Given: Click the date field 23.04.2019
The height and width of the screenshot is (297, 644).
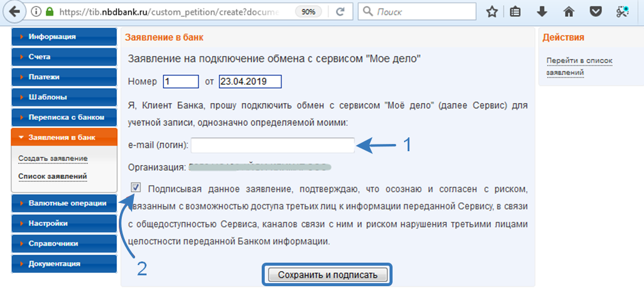Looking at the screenshot, I should point(250,81).
